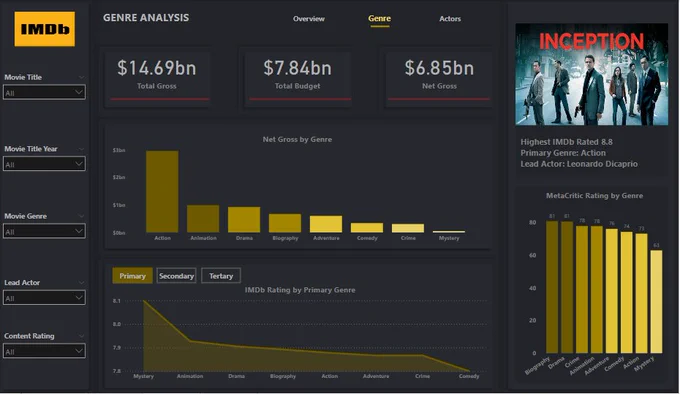Click the Mystery label under Net Gross chart
680x394 pixels.
point(449,238)
